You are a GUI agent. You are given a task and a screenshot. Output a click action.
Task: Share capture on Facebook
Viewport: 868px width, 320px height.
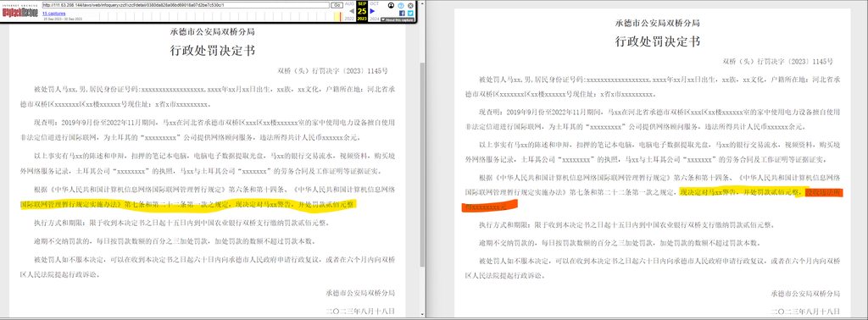[401, 14]
